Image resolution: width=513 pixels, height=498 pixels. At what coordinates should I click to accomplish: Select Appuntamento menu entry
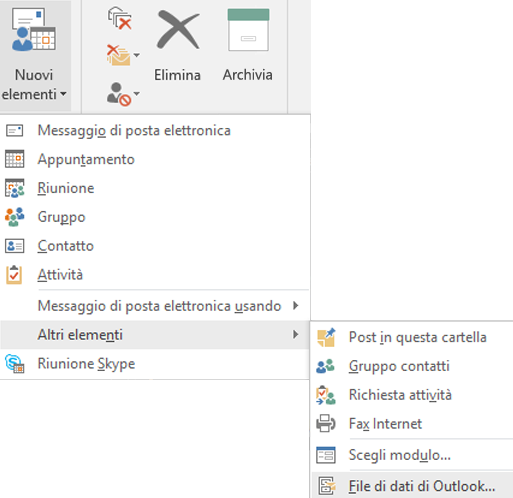click(155, 159)
